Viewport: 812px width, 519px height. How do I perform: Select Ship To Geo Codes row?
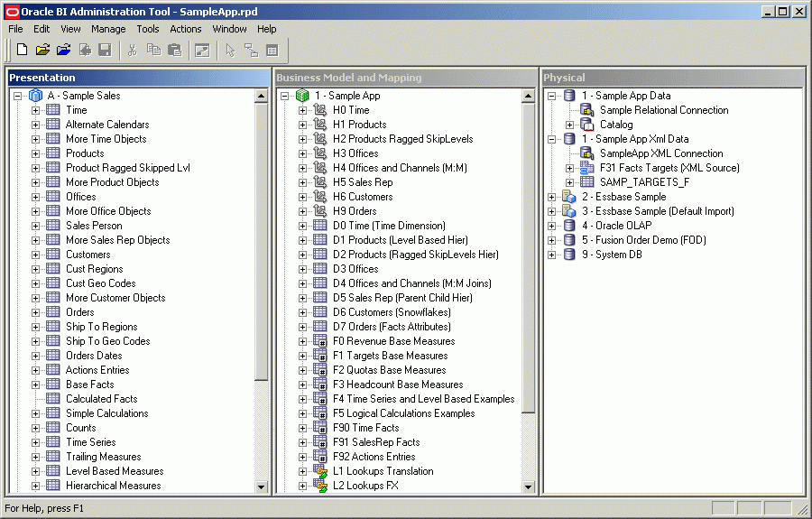(107, 341)
